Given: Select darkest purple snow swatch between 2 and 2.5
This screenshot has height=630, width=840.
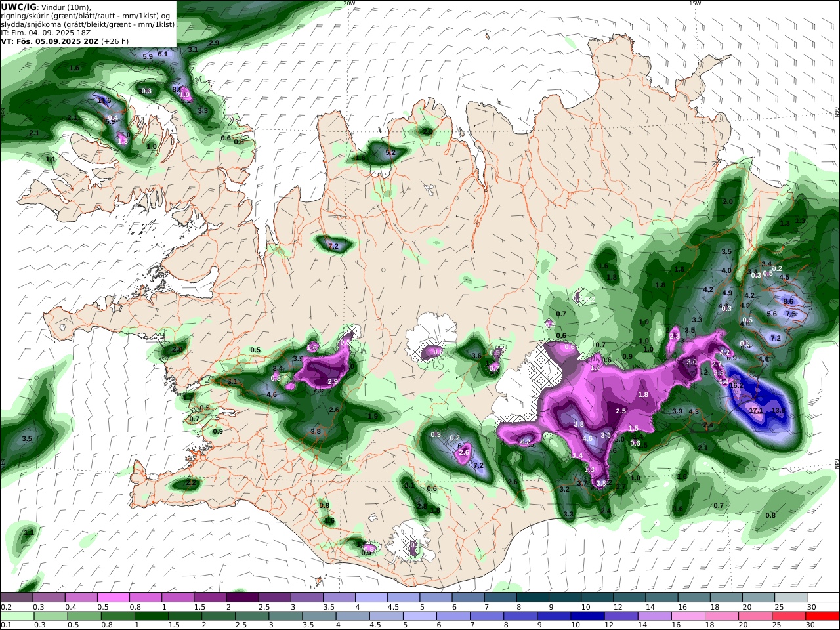Looking at the screenshot, I should point(241,598).
